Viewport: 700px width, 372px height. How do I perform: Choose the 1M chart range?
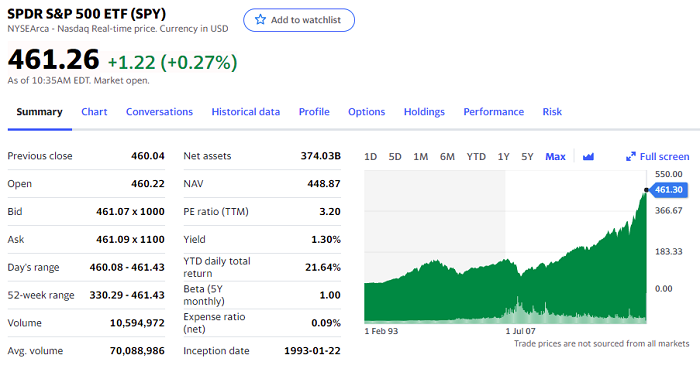421,157
